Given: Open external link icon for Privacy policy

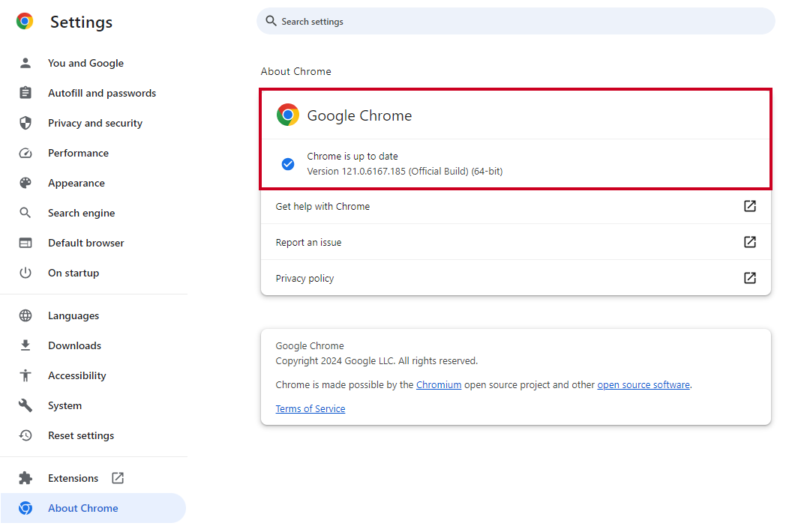Looking at the screenshot, I should (x=750, y=278).
